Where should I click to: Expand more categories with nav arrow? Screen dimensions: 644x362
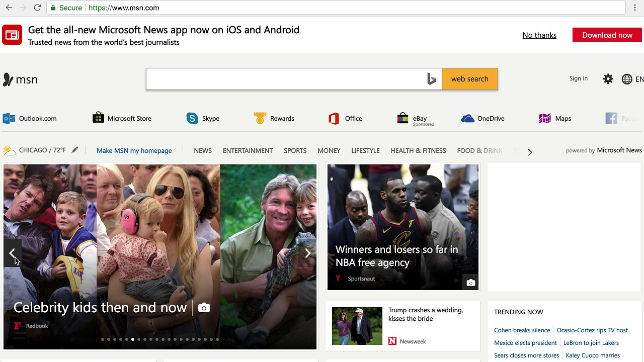pos(530,152)
